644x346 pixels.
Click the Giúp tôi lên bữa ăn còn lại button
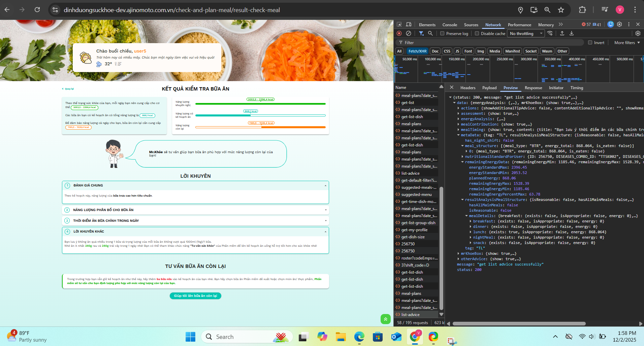[195, 296]
